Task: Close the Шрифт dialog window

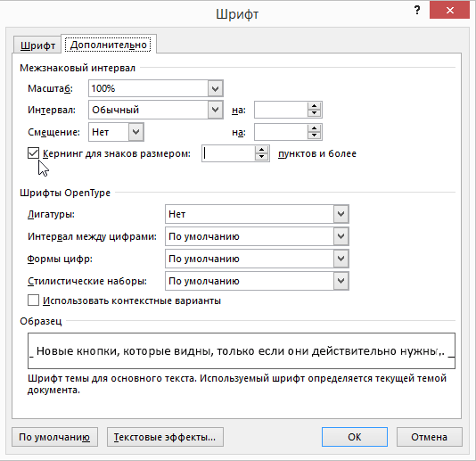Action: tap(449, 11)
